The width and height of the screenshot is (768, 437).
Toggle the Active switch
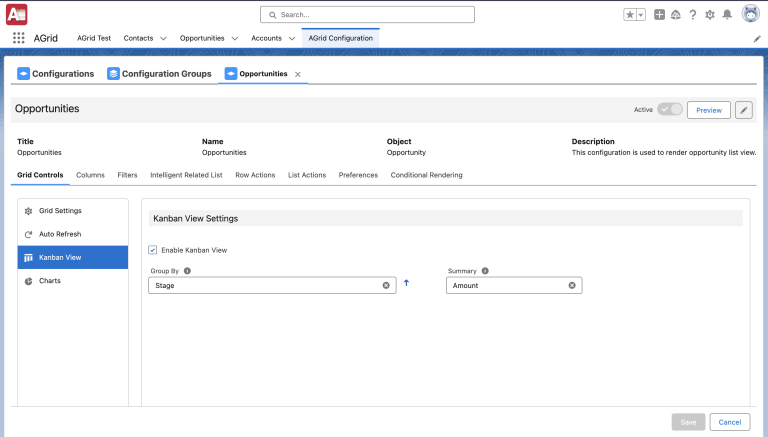coord(670,109)
